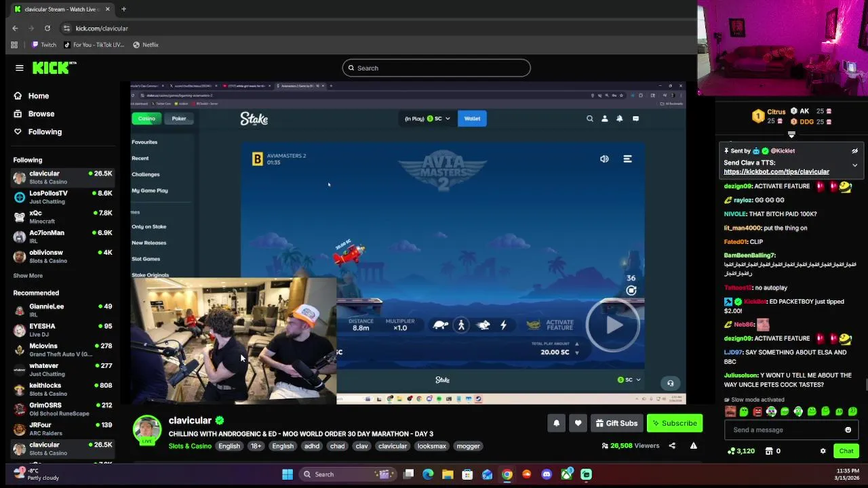The image size is (868, 488).
Task: Click the large game play button
Action: [x=613, y=325]
